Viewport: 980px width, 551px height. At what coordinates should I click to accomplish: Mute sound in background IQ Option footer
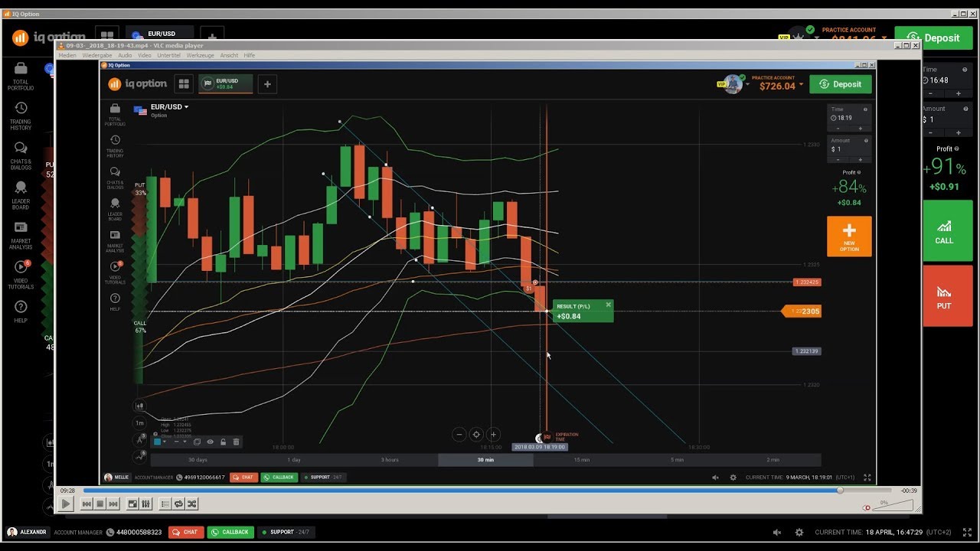pyautogui.click(x=777, y=532)
